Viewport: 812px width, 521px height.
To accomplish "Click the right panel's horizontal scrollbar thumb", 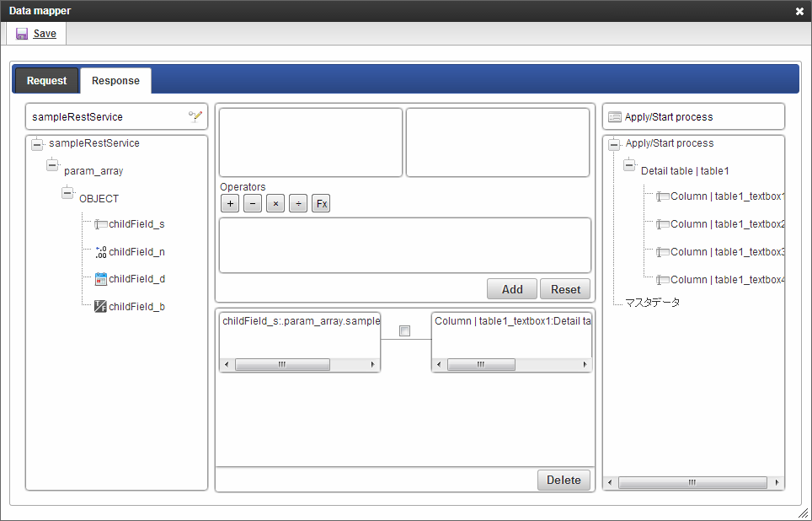I will [x=692, y=482].
